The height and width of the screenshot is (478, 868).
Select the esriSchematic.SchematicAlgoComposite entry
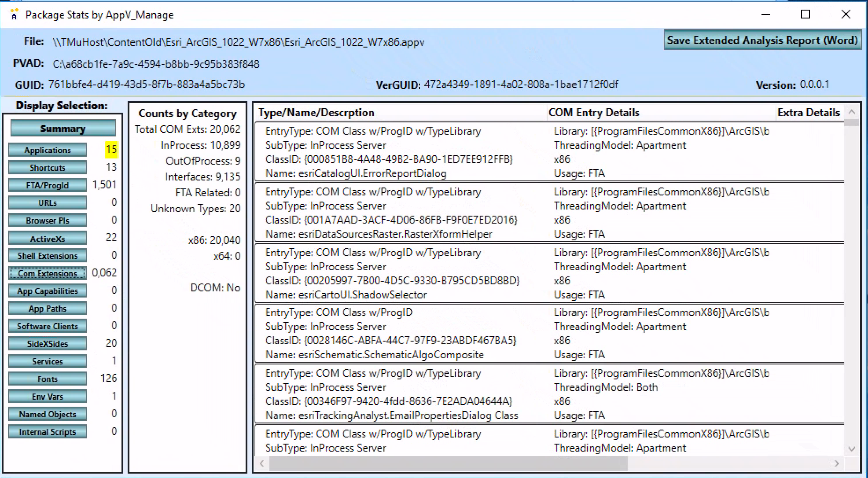549,333
